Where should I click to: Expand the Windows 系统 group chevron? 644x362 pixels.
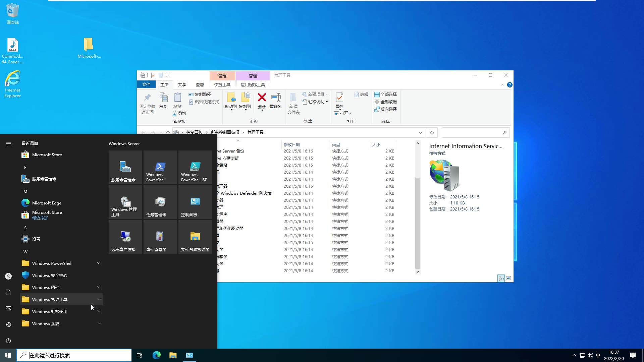pos(98,323)
